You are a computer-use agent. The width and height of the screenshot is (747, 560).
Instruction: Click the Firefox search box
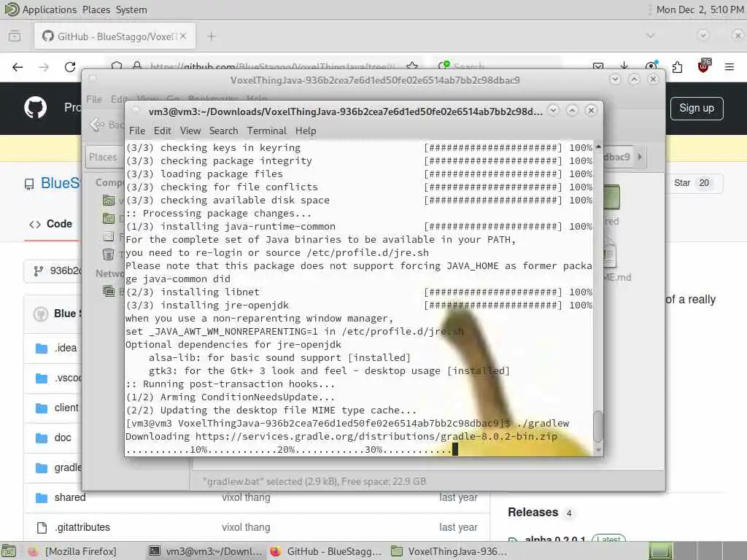tap(499, 66)
